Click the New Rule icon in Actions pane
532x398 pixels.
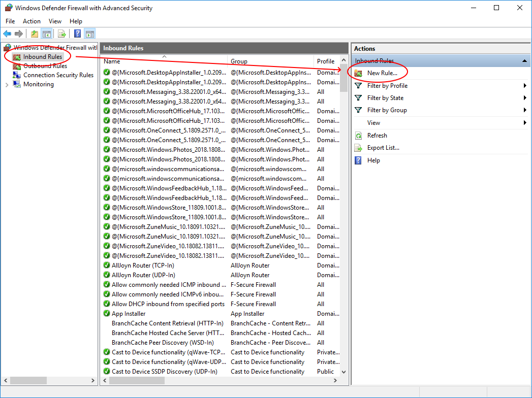pos(358,73)
